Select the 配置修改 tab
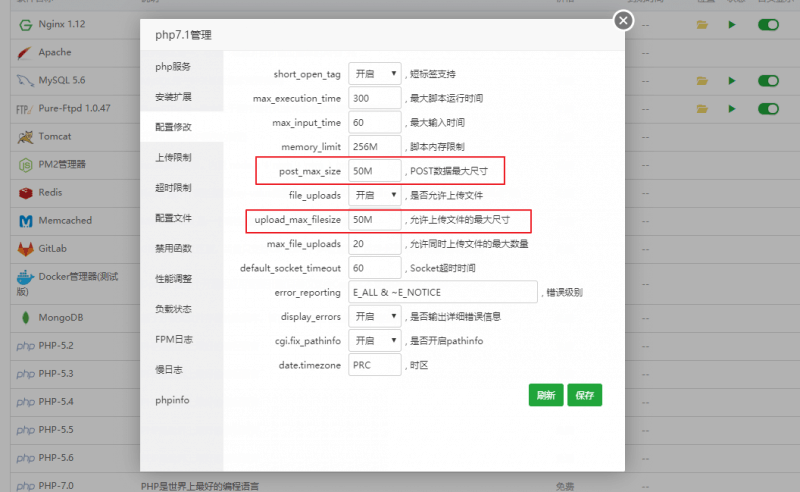800x492 pixels. pyautogui.click(x=182, y=127)
